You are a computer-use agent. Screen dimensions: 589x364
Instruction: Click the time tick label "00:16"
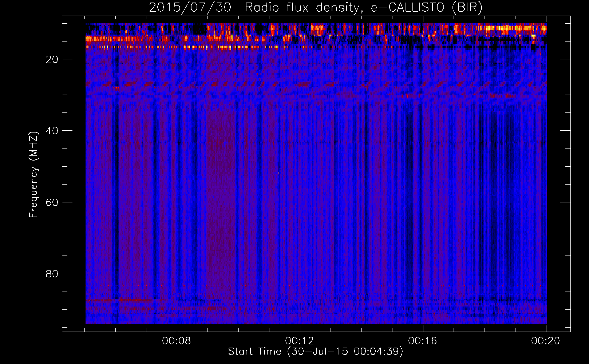(x=423, y=341)
